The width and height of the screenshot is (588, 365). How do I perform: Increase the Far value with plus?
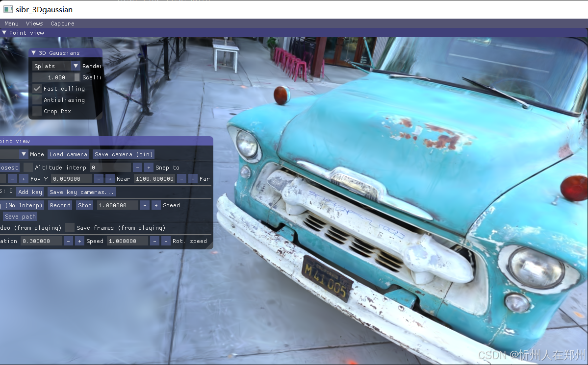[x=193, y=179]
